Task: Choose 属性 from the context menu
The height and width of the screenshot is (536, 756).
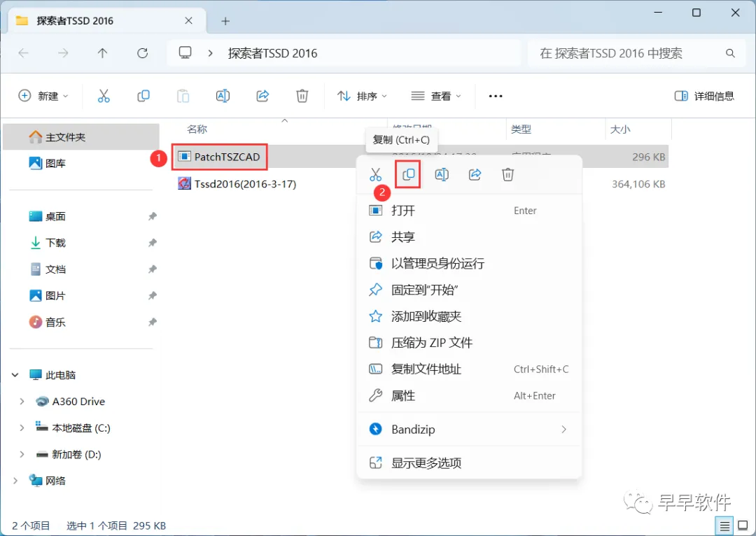Action: click(x=469, y=396)
